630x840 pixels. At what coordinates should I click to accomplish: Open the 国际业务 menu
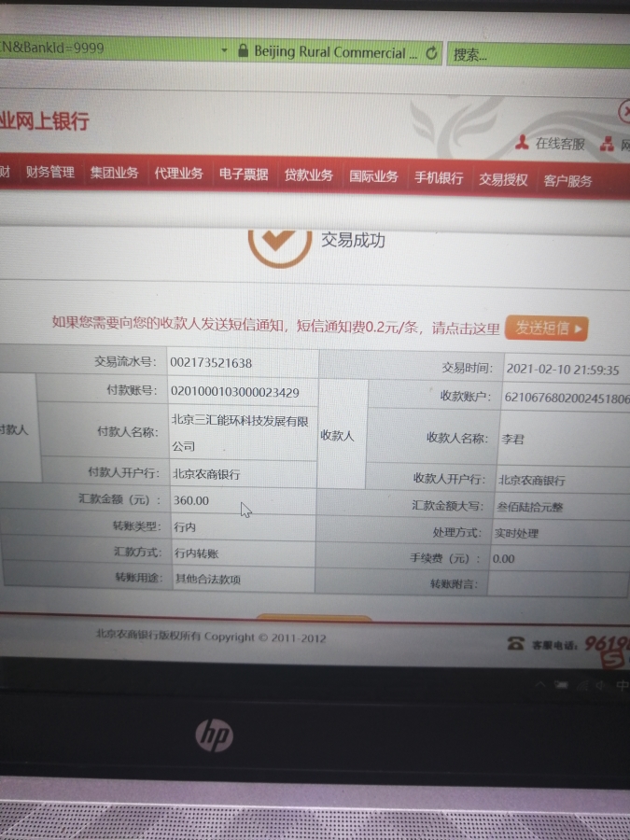coord(374,176)
